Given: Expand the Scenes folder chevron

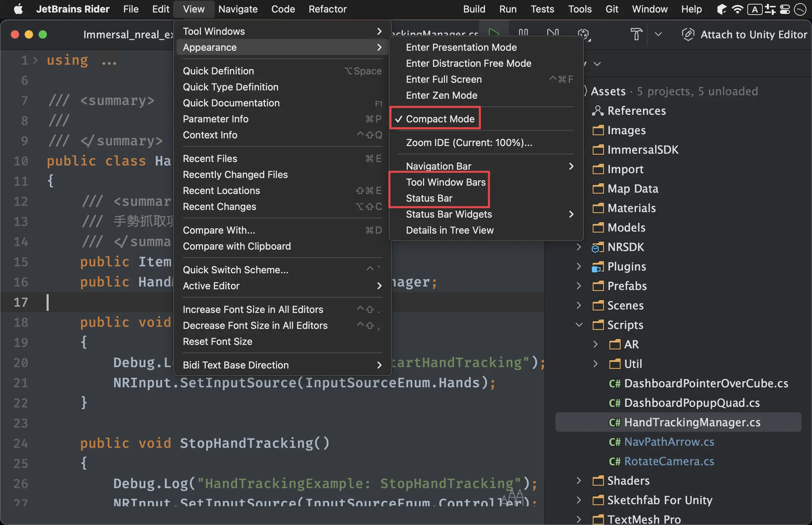Looking at the screenshot, I should pos(579,305).
